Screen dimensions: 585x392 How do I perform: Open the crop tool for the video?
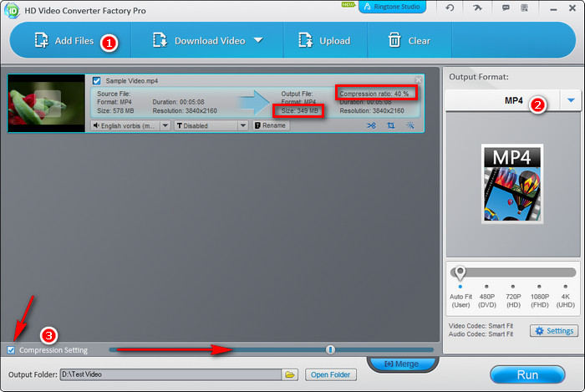coord(390,125)
